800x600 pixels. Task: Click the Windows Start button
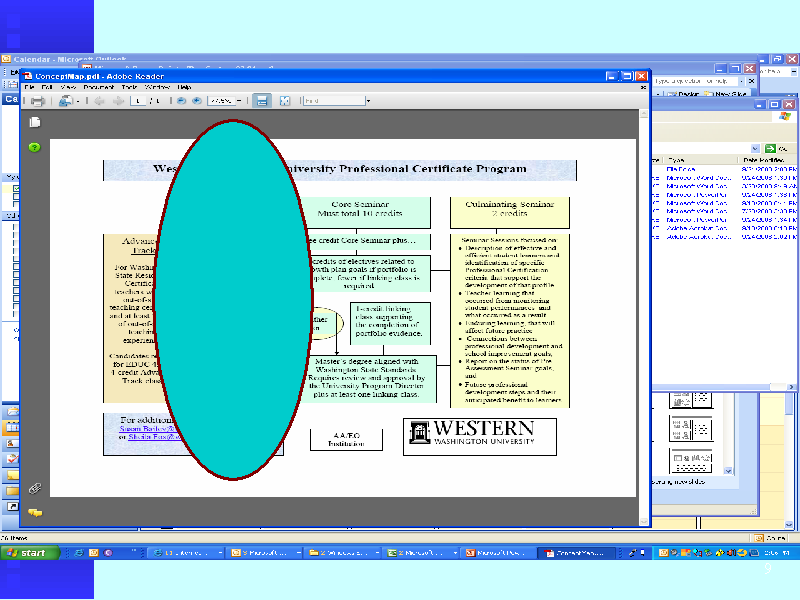(30, 553)
